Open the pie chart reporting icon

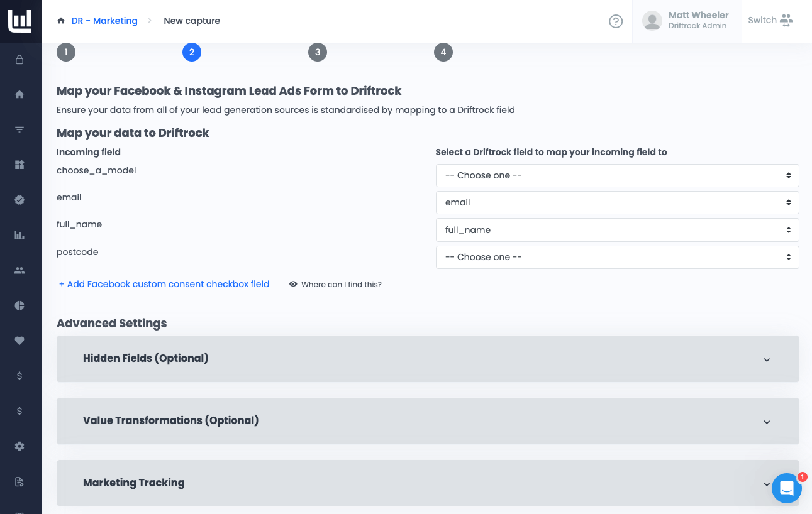pyautogui.click(x=19, y=305)
